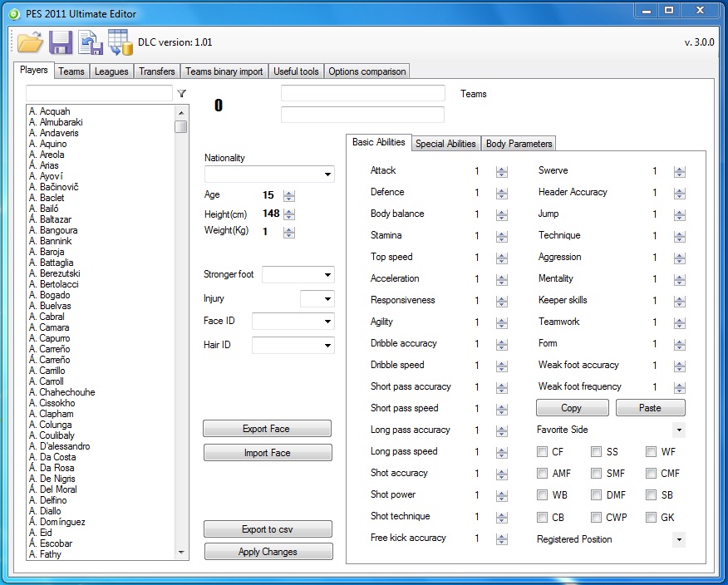728x585 pixels.
Task: Adjust the Shot power spinner
Action: 501,495
